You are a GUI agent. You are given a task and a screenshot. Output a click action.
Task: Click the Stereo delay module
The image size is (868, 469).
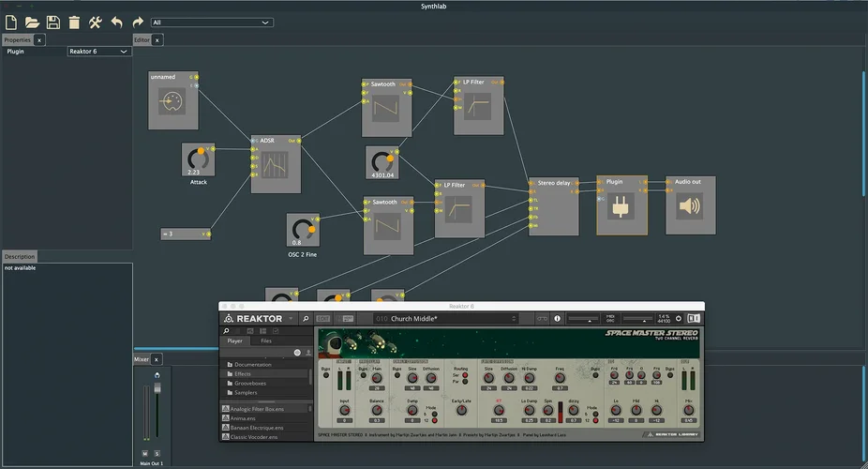click(554, 206)
